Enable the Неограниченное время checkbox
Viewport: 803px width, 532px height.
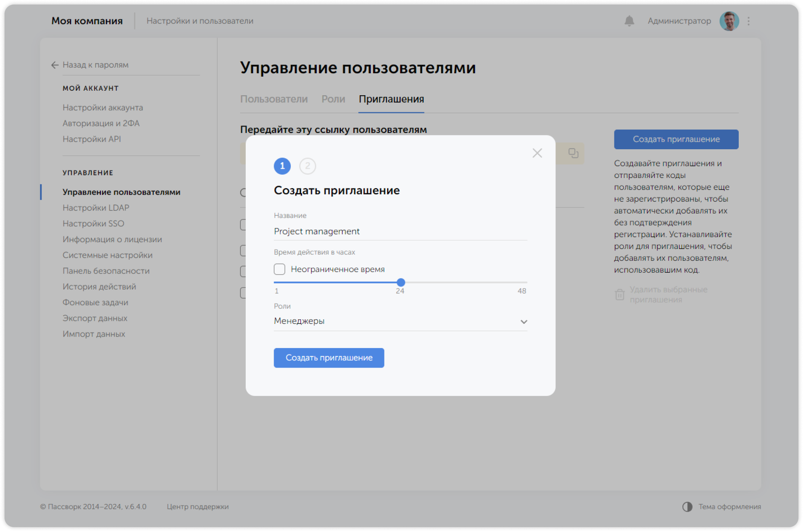[279, 269]
